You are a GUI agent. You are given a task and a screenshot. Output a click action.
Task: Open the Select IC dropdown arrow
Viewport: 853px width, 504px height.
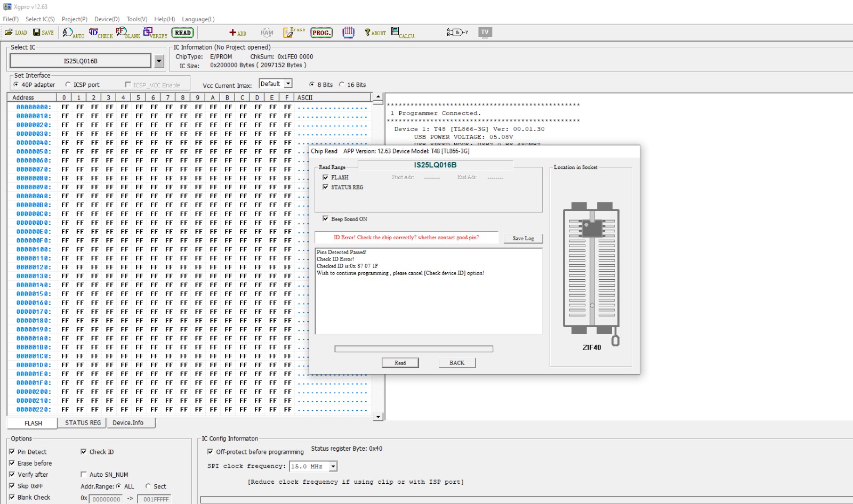[159, 61]
